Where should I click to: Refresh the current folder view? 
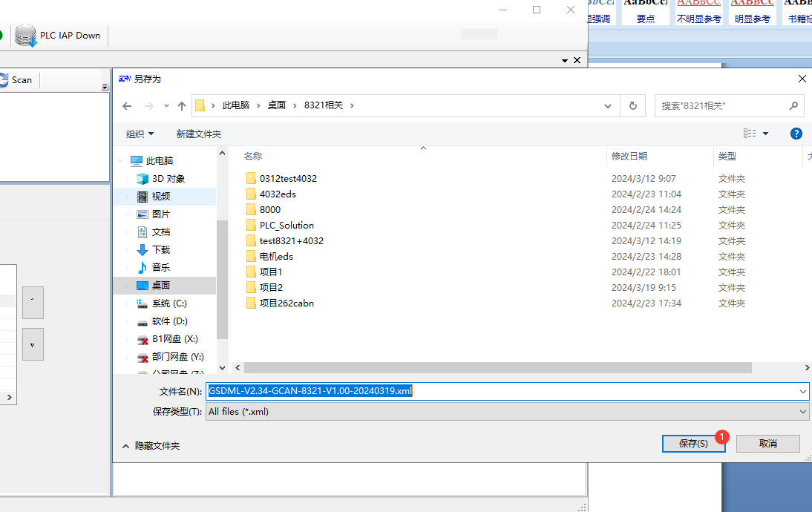[x=632, y=106]
